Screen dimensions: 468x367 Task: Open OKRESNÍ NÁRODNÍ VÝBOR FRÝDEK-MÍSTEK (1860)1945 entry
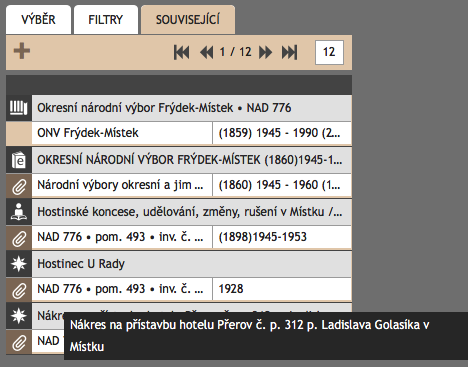(x=192, y=160)
